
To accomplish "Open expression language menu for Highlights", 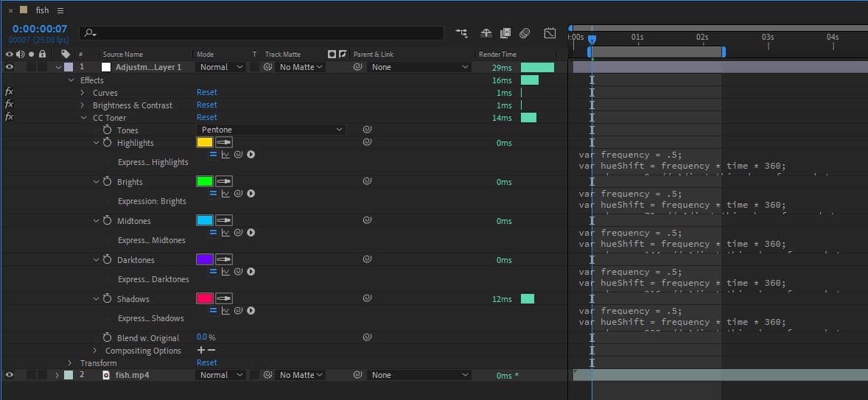I will tap(251, 155).
